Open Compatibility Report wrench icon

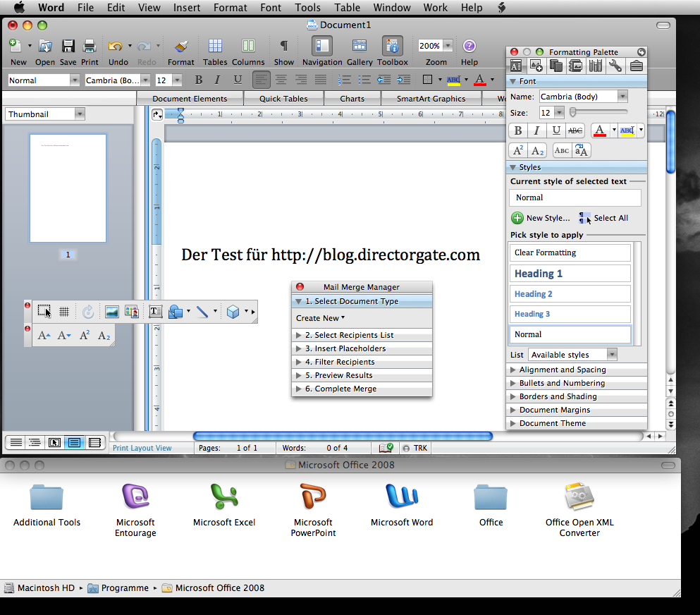pos(615,66)
